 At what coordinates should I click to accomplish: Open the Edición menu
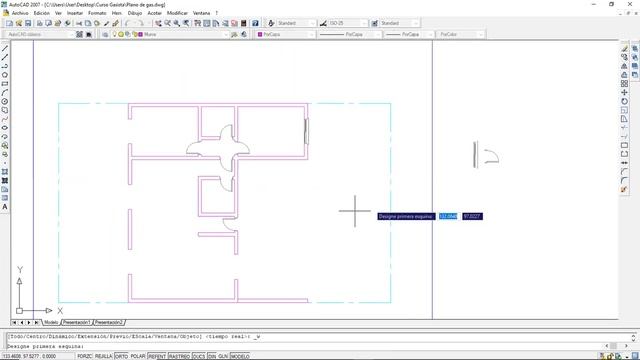[x=42, y=13]
